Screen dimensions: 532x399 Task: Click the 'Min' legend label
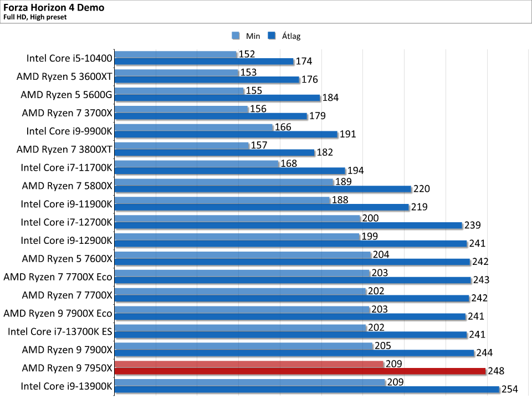[253, 36]
